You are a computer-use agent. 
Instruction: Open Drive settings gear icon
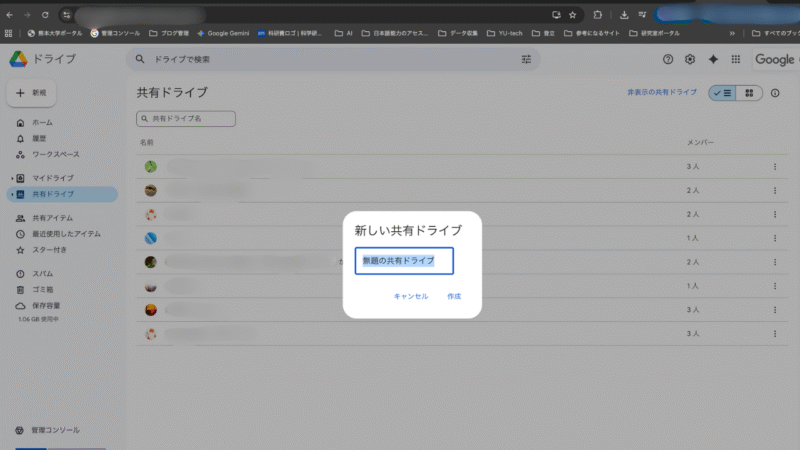[x=690, y=60]
